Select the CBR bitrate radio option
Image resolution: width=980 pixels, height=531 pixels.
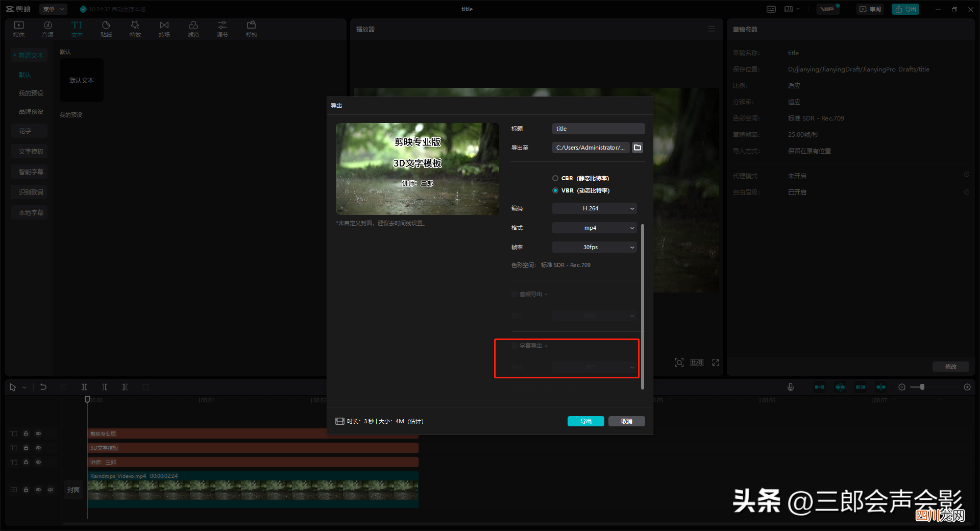(555, 178)
